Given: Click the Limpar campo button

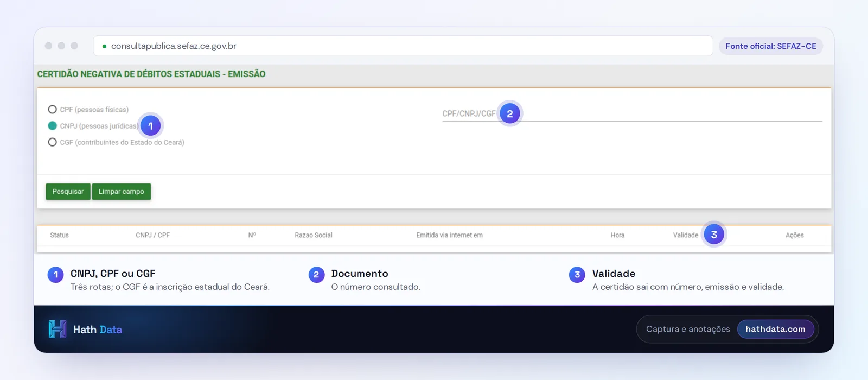Looking at the screenshot, I should tap(122, 192).
